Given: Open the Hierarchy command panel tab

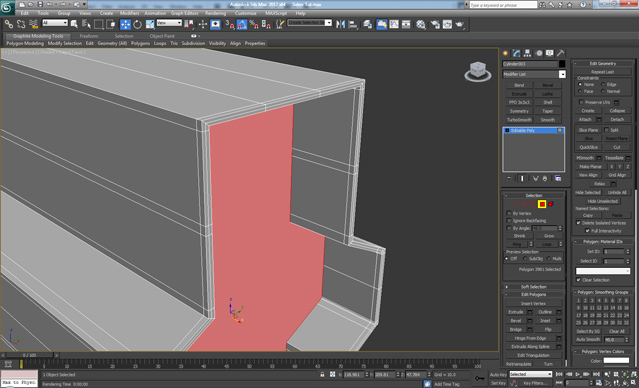Looking at the screenshot, I should pos(527,53).
